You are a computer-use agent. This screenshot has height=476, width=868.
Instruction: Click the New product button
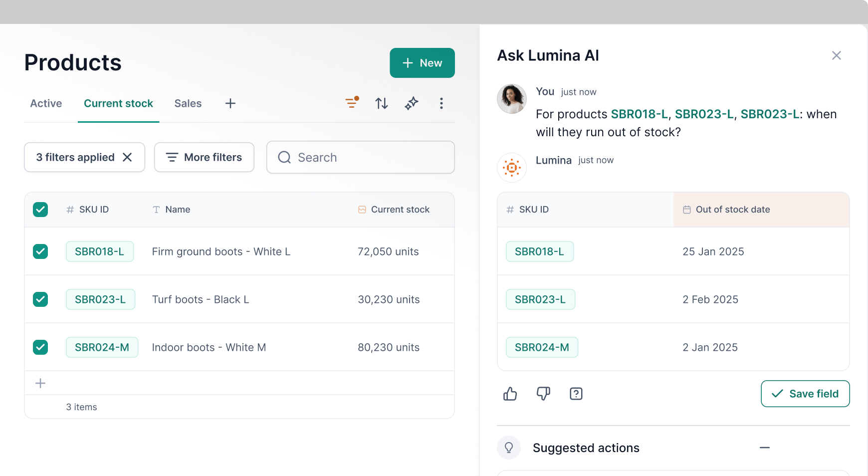tap(422, 63)
